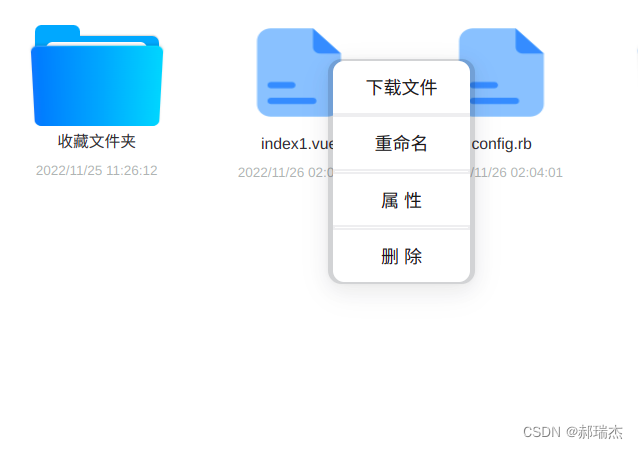Click the config.rb filename text
Screen dimensions: 638x449
pyautogui.click(x=502, y=144)
